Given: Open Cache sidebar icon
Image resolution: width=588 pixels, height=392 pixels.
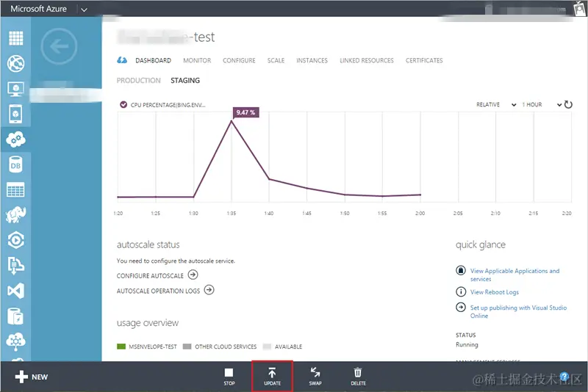Looking at the screenshot, I should [x=15, y=316].
